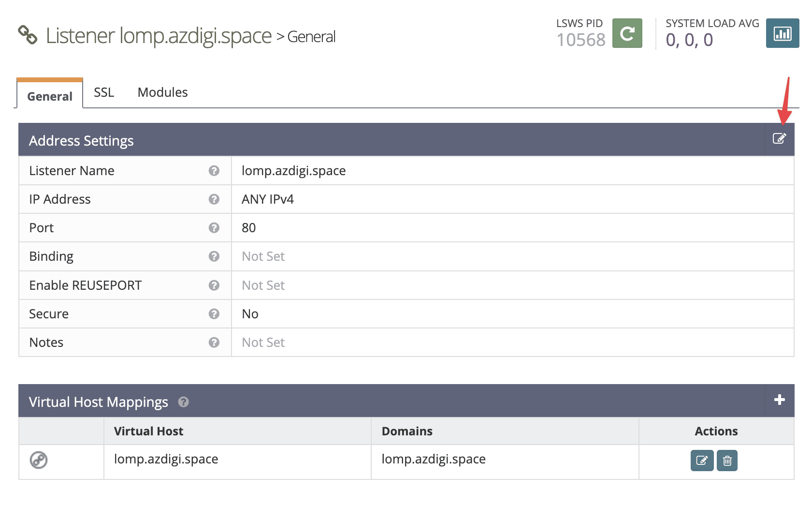Show help for Secure setting

(214, 314)
